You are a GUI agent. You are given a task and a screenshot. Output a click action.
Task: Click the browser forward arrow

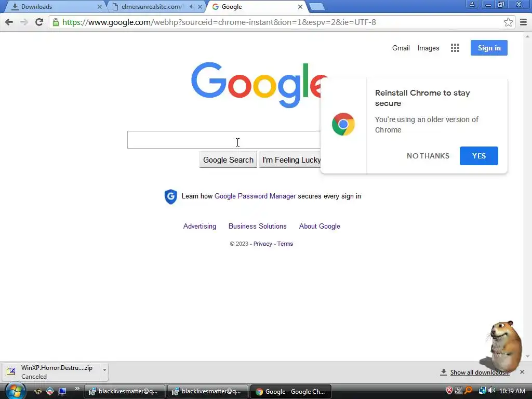pyautogui.click(x=24, y=22)
